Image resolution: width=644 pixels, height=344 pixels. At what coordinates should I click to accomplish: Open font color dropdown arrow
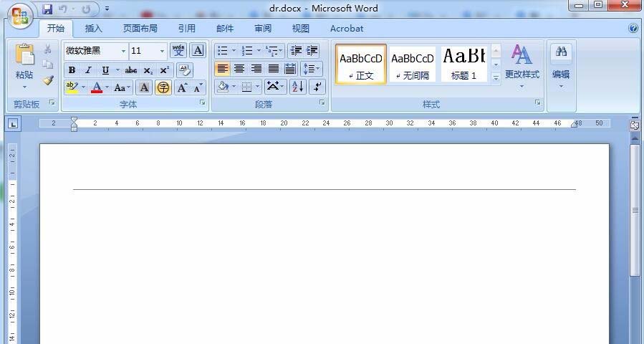[107, 87]
